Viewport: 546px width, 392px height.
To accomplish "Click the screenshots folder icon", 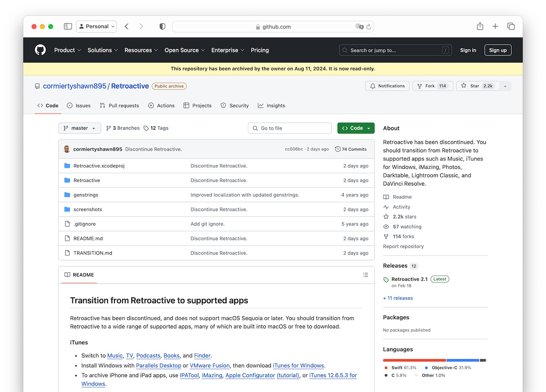I will [x=67, y=209].
